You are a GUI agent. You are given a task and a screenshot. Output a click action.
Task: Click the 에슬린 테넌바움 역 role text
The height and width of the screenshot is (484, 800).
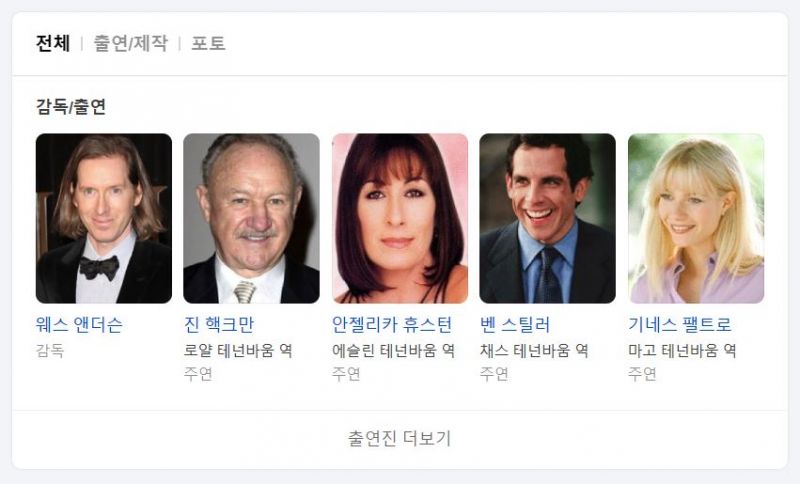point(393,350)
